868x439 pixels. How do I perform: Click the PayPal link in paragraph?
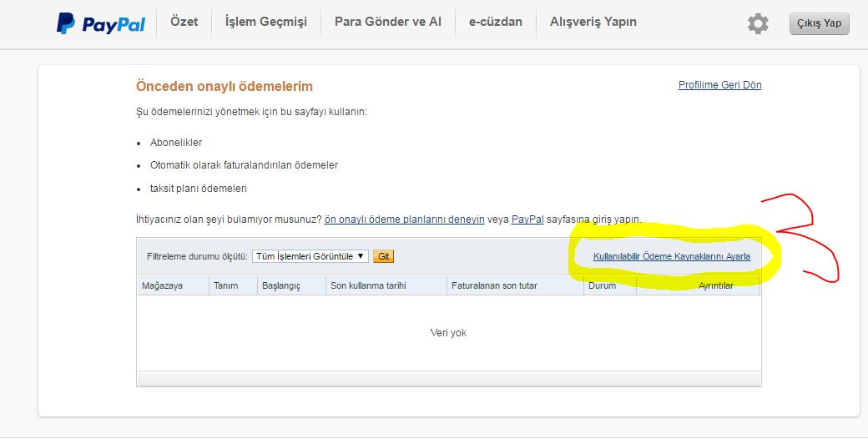point(527,219)
